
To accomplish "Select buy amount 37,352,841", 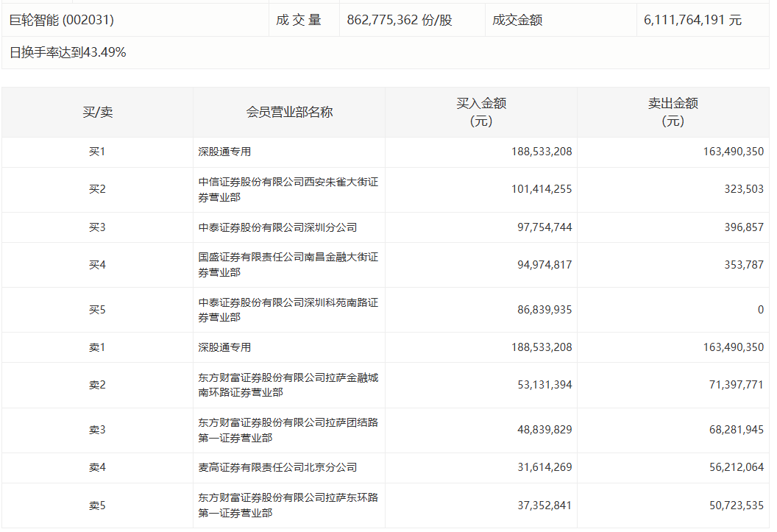I will (544, 506).
